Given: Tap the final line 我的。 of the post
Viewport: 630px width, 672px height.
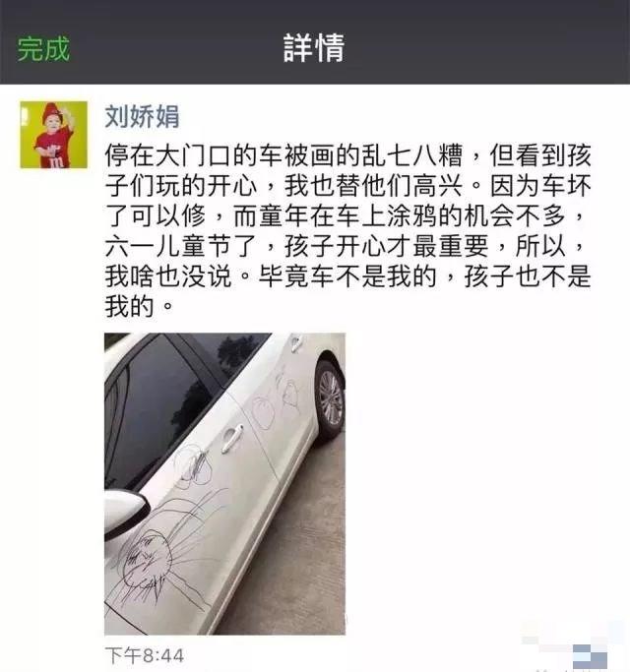Looking at the screenshot, I should [x=140, y=306].
